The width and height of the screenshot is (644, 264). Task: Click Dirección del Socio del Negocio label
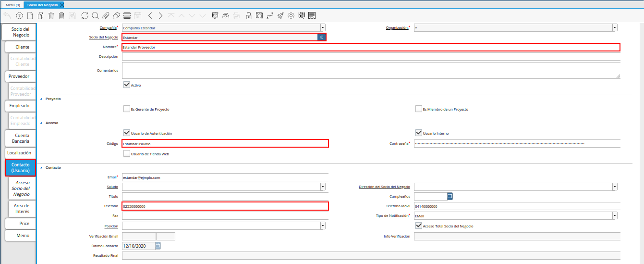point(384,187)
